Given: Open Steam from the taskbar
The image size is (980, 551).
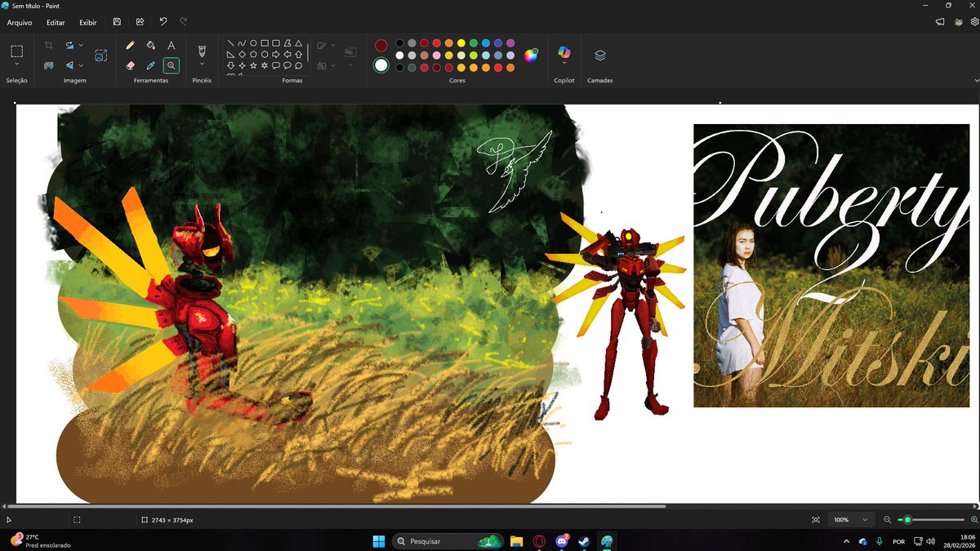Looking at the screenshot, I should [584, 540].
